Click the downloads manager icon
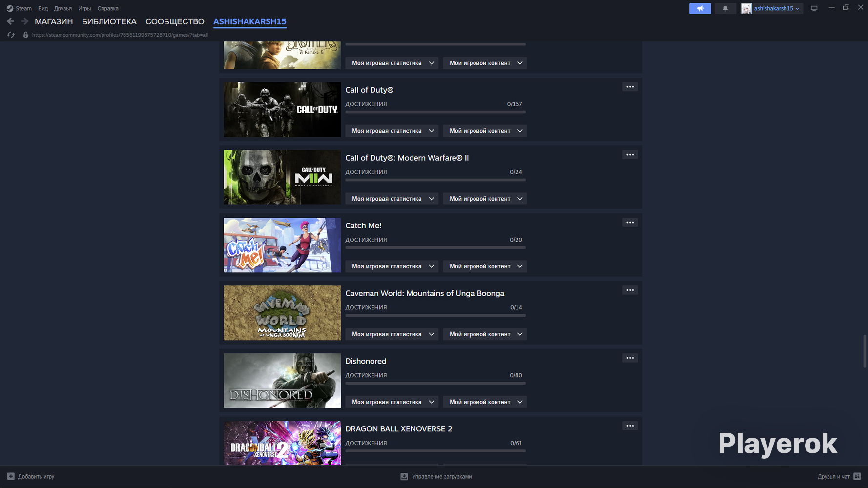The width and height of the screenshot is (868, 488). [x=404, y=476]
